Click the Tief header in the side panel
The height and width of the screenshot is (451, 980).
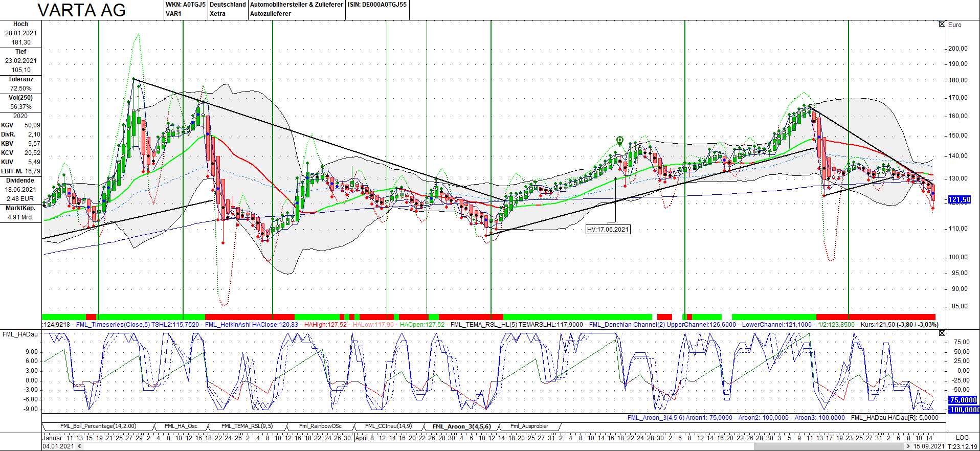click(20, 52)
